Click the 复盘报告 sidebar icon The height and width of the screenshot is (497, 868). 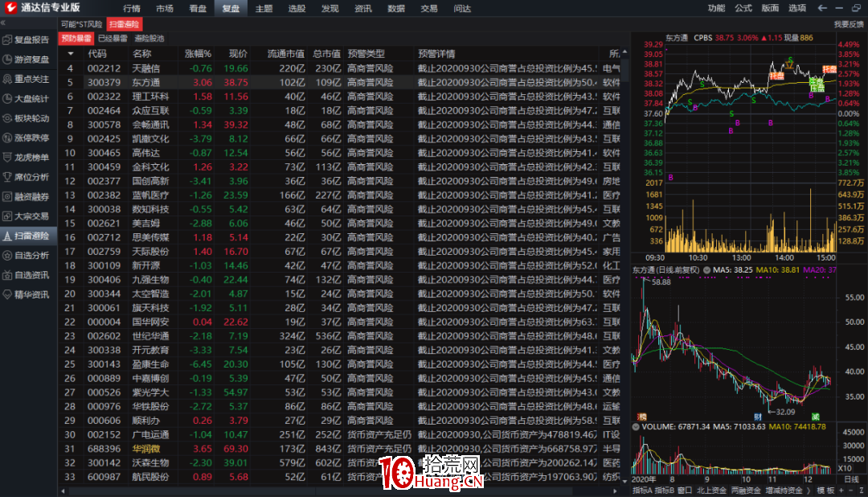click(x=7, y=40)
